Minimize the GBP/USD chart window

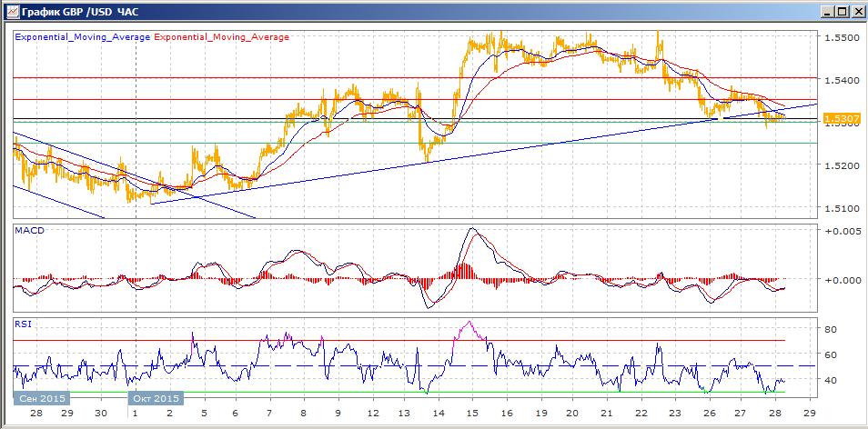[826, 12]
